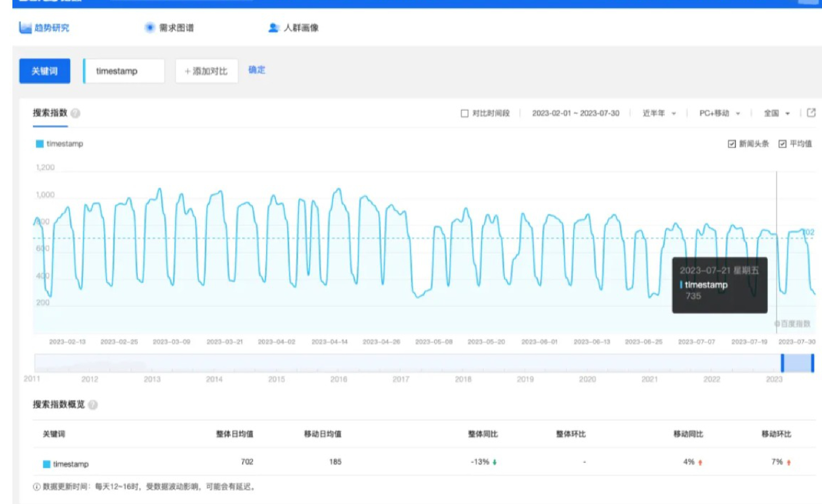Screen dimensions: 822x504
Task: Click left handle of timeline range slider
Action: click(782, 363)
